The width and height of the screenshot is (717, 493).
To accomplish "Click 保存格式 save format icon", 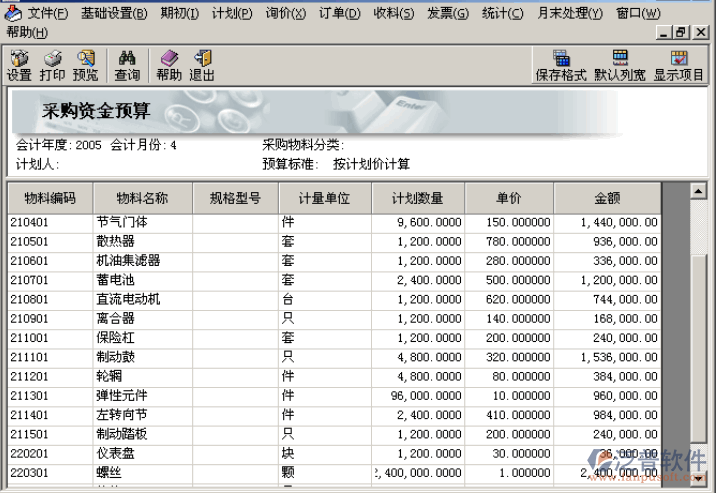I will [x=561, y=66].
